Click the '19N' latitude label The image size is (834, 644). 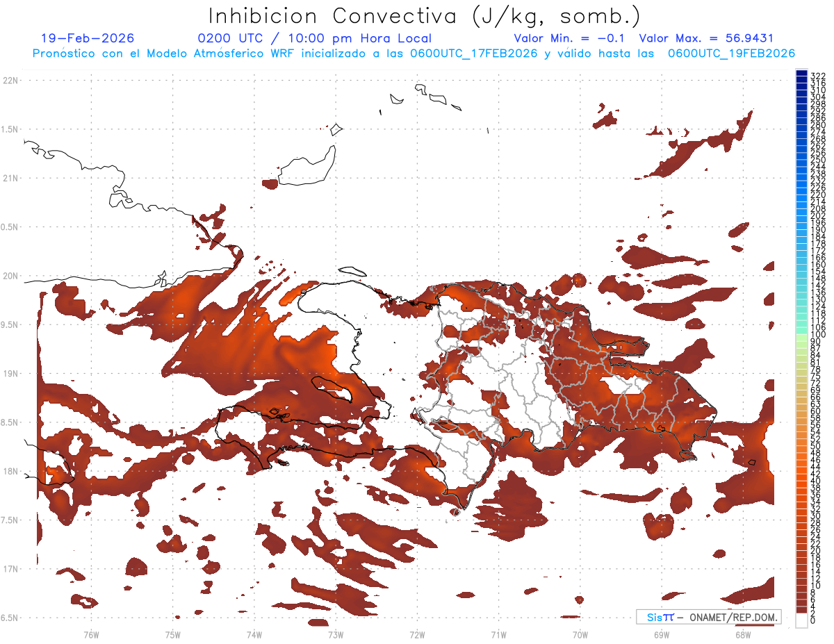11,374
